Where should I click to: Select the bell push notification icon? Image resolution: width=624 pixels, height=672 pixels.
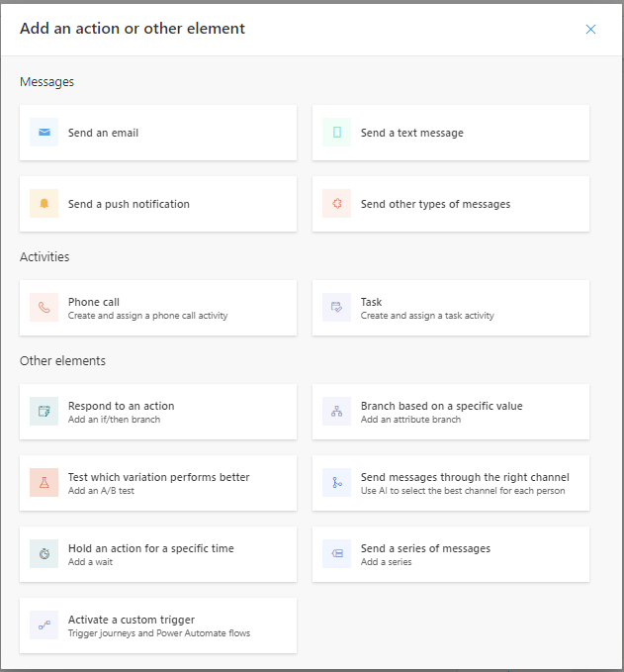[44, 204]
